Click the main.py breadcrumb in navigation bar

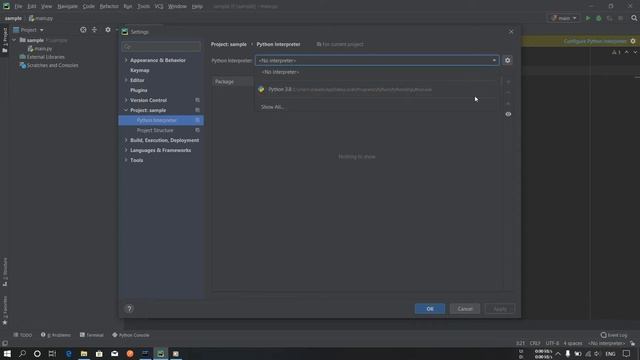pyautogui.click(x=41, y=18)
